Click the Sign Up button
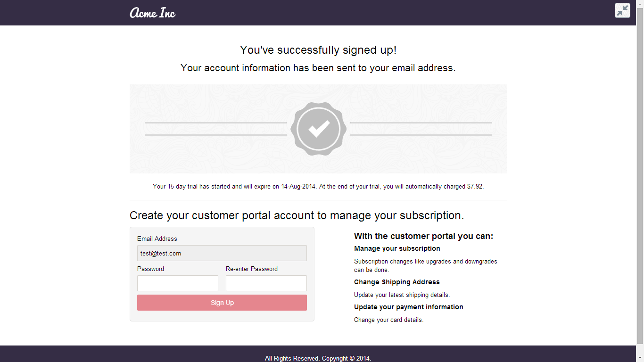This screenshot has height=362, width=644. pos(222,303)
